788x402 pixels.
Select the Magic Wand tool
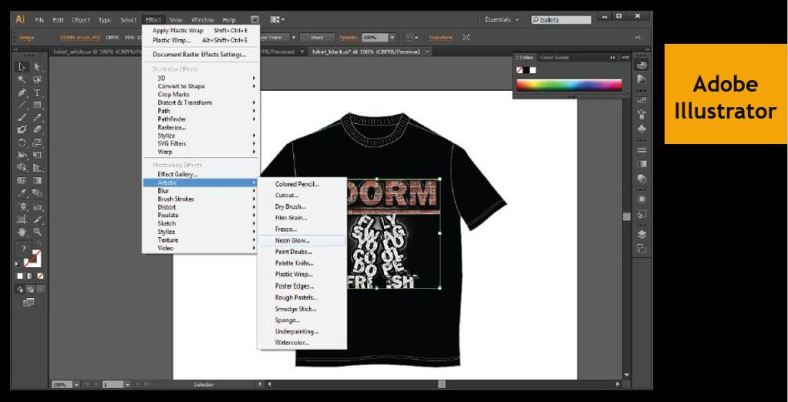pyautogui.click(x=23, y=79)
